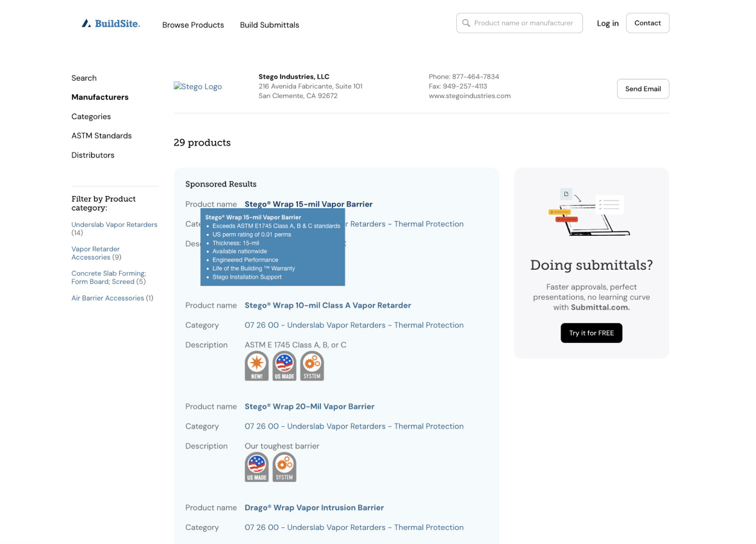Screen dimensions: 756x544
Task: Click SYSTEM badge under Stego Wrap 20-Mil
Action: click(x=284, y=467)
